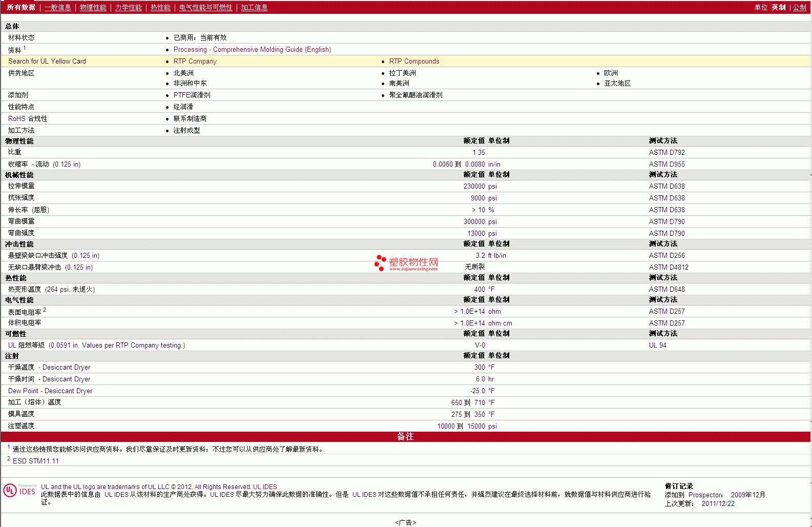Click the RTP Company yellow card link
The image size is (812, 527).
tap(195, 61)
